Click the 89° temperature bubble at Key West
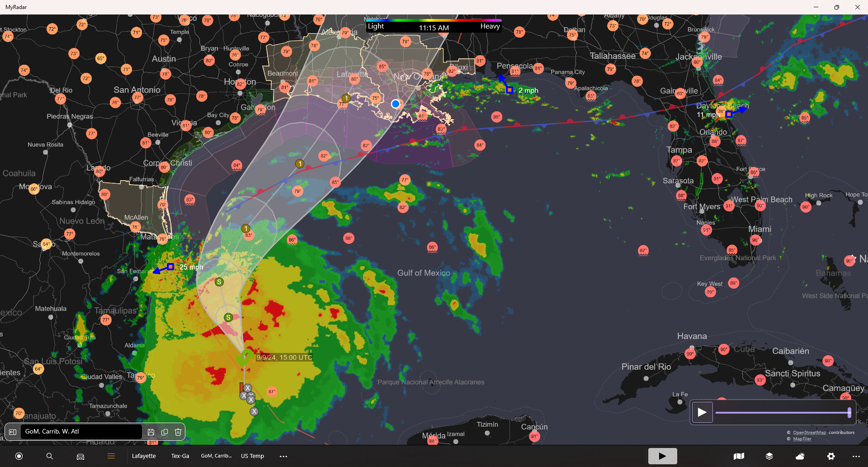 coord(711,292)
